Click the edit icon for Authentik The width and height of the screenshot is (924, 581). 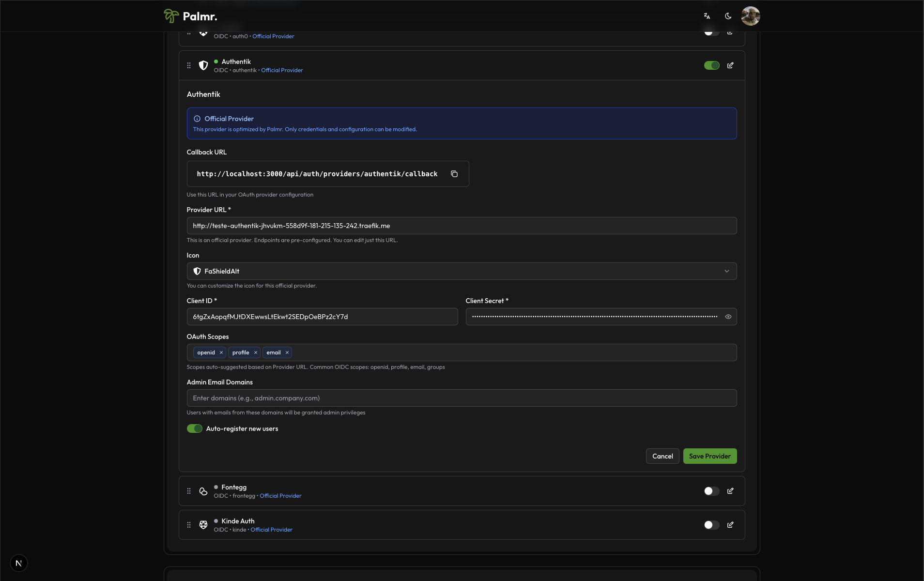[730, 65]
